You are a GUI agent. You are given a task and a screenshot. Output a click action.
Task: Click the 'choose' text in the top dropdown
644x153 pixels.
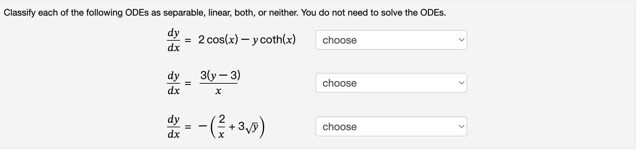(x=339, y=40)
